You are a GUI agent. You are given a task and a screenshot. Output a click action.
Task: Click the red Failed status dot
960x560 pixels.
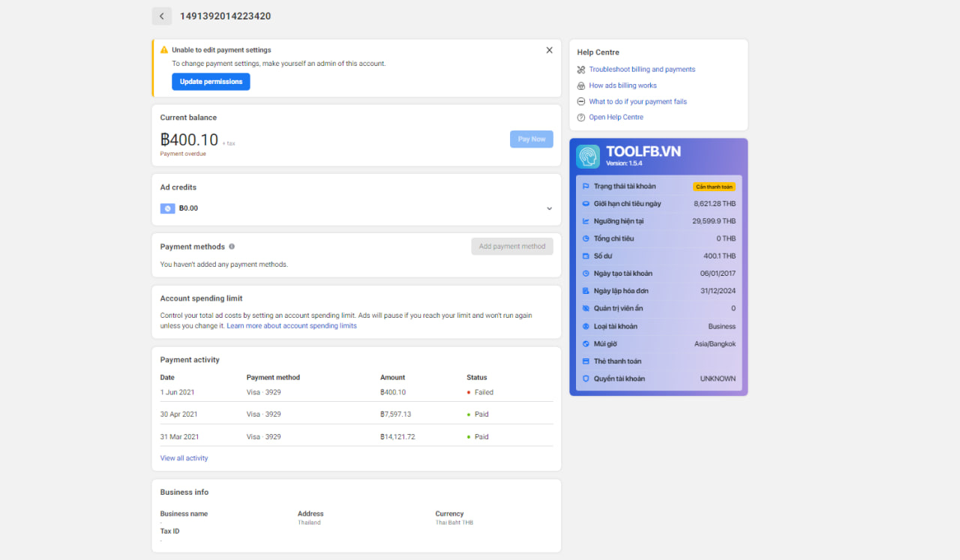(x=469, y=392)
